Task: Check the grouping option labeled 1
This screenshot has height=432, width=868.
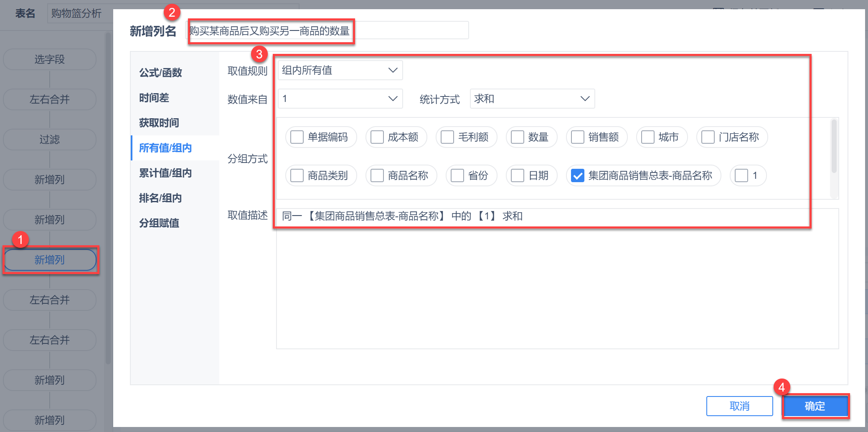Action: tap(741, 175)
